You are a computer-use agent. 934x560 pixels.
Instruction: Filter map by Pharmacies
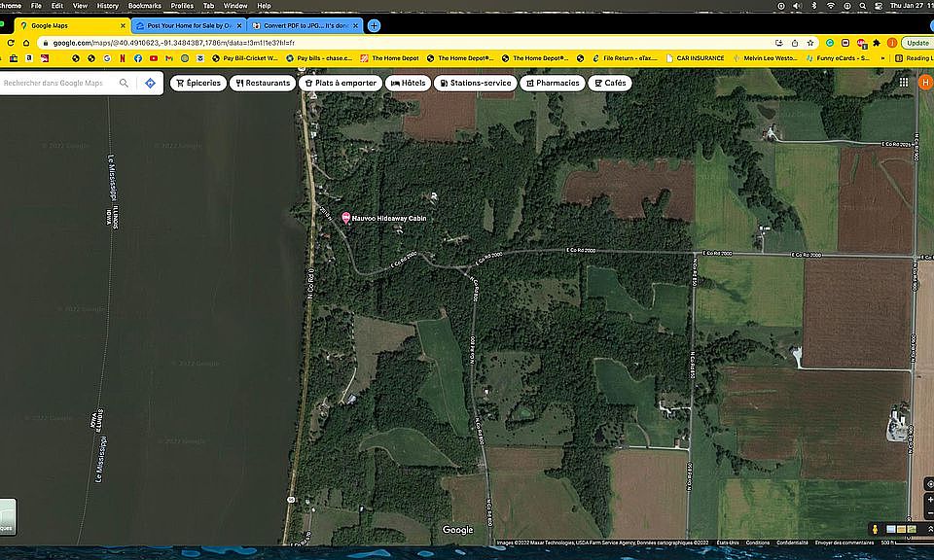[553, 83]
